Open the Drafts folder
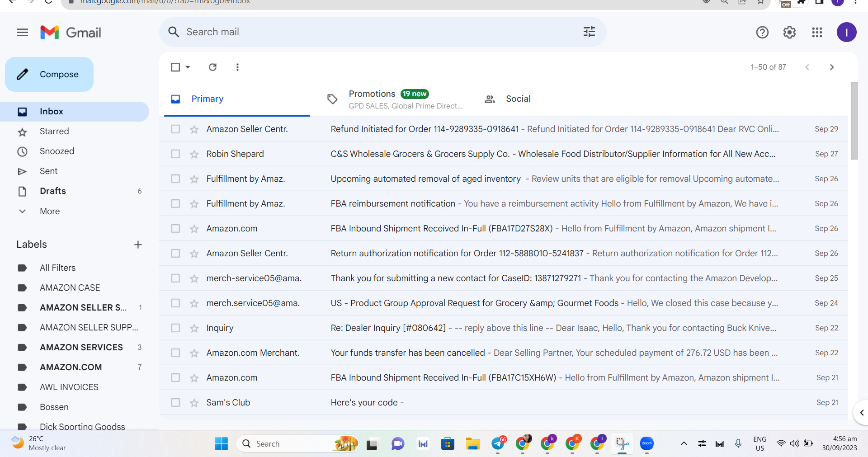Screen dimensions: 868x457 coord(75,191)
